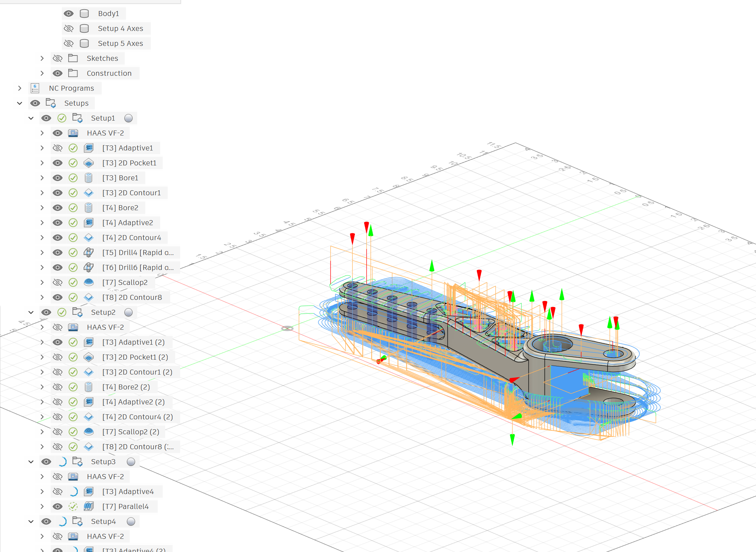Click the Drill4 drilling operation icon
756x552 pixels.
pyautogui.click(x=89, y=253)
